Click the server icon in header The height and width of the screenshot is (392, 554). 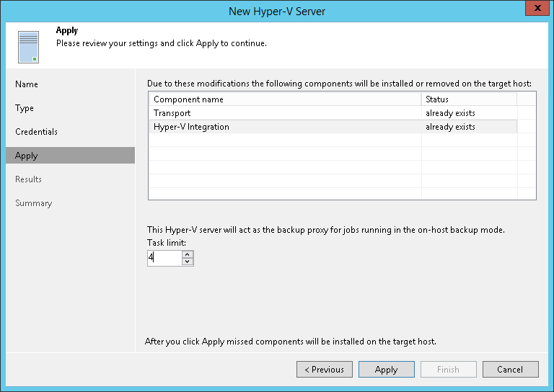(x=28, y=47)
